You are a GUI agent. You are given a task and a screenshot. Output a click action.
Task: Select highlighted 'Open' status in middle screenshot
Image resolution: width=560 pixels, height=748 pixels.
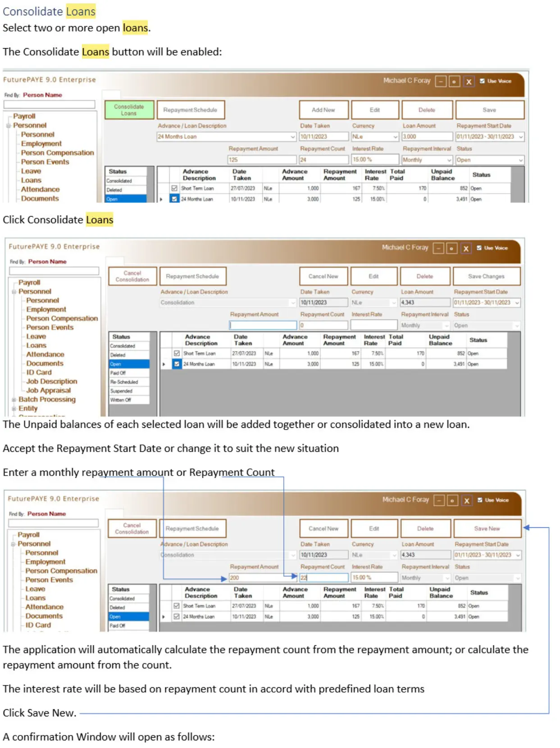point(129,364)
